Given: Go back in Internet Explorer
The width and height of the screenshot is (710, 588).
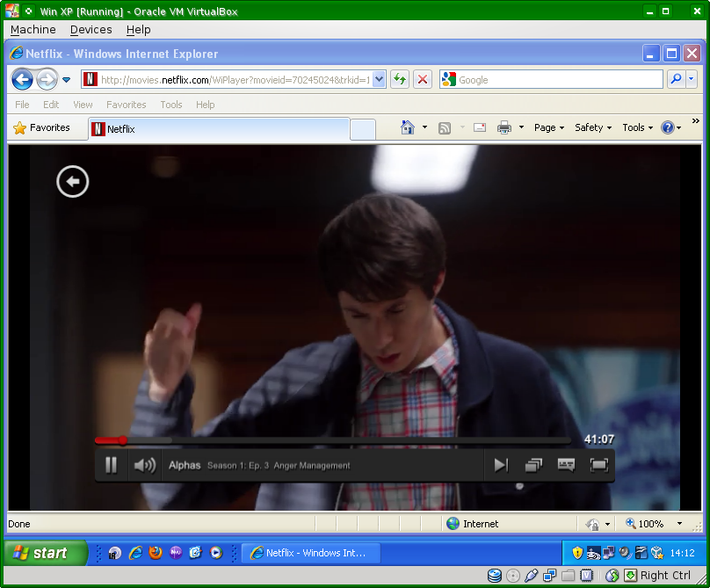Looking at the screenshot, I should pos(22,80).
